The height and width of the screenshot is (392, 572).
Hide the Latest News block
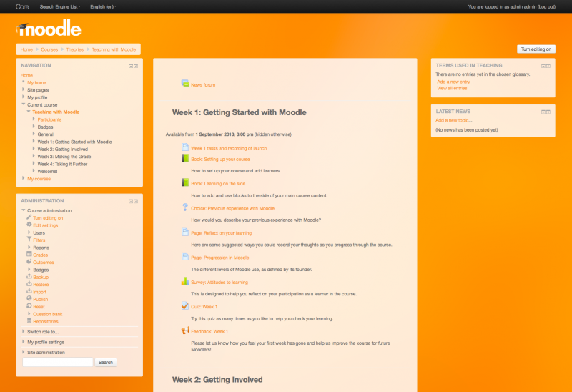coord(543,112)
